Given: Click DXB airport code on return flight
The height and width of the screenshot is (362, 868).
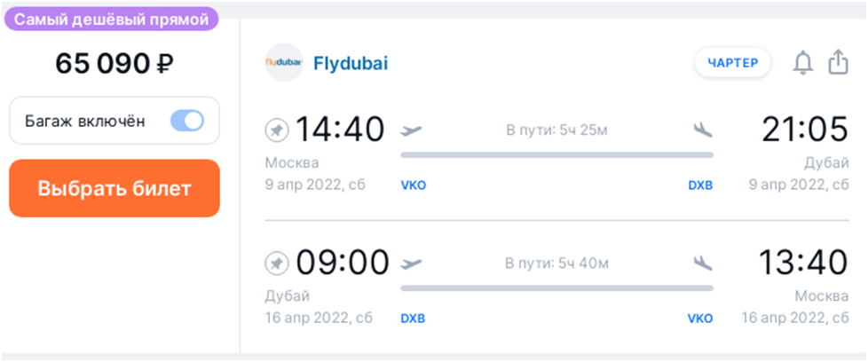Looking at the screenshot, I should click(413, 319).
